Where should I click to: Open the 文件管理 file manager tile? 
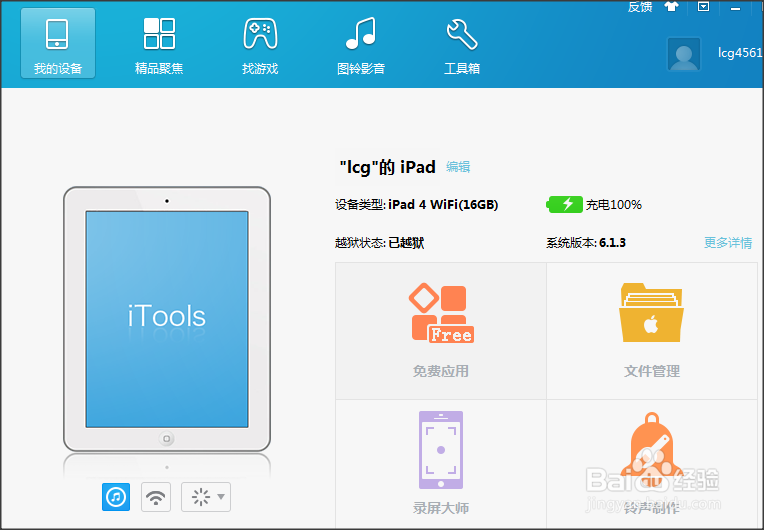coord(652,331)
